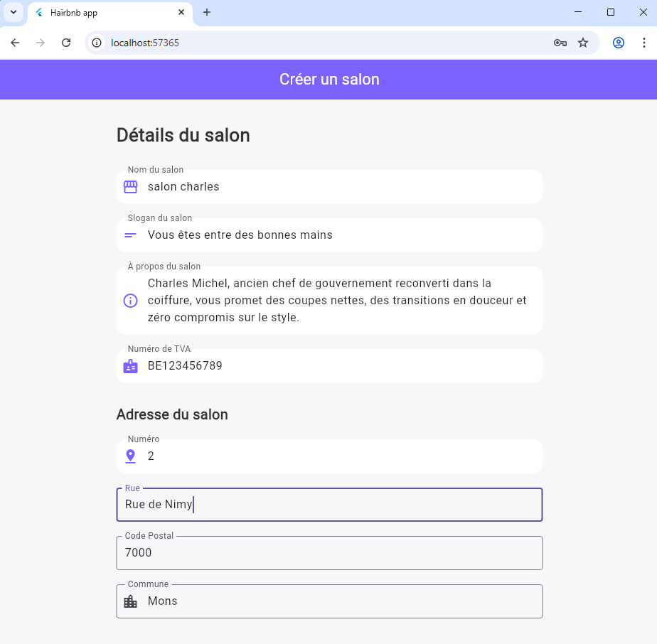This screenshot has width=657, height=644.
Task: View site information icon in address bar
Action: click(97, 43)
